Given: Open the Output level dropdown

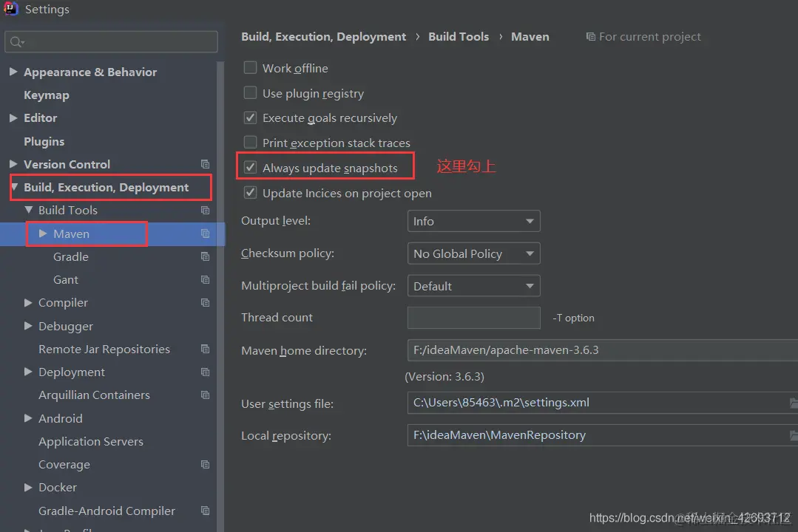Looking at the screenshot, I should click(x=474, y=221).
